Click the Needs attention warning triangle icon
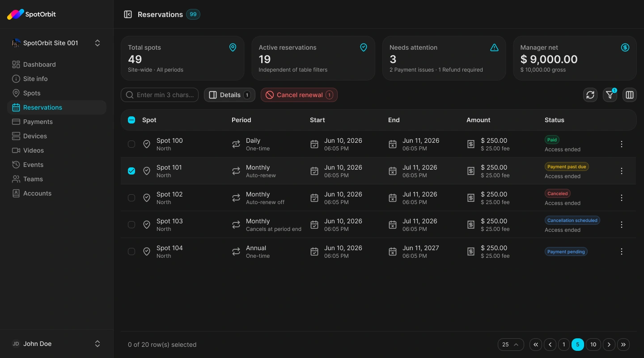Screen dimensions: 644x358 click(x=494, y=47)
